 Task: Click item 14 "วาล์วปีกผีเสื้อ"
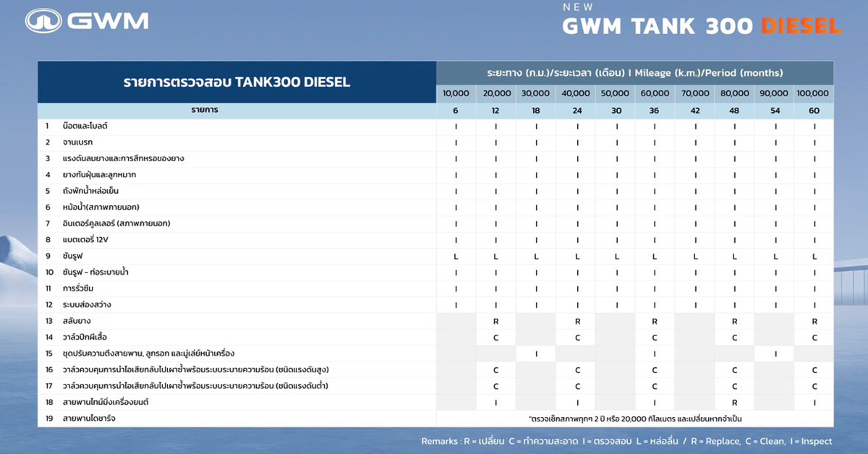click(x=85, y=338)
